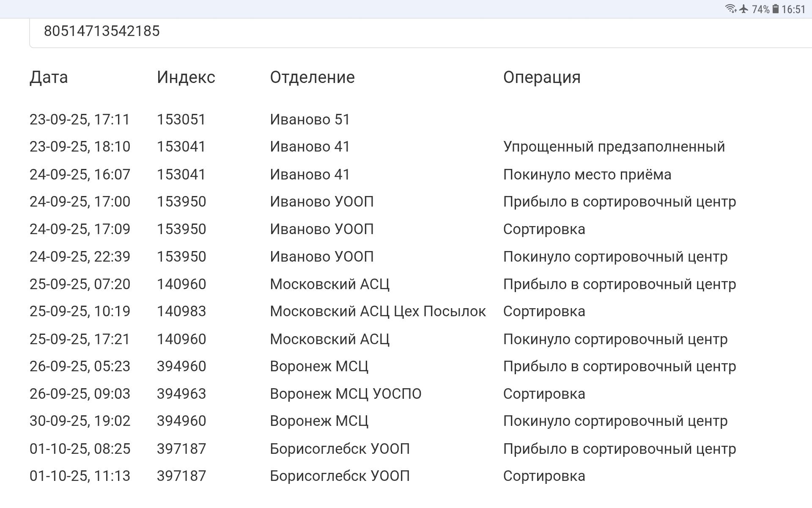Select the Воронеж МСЦ УОСПО office
The width and height of the screenshot is (812, 508).
tap(346, 394)
